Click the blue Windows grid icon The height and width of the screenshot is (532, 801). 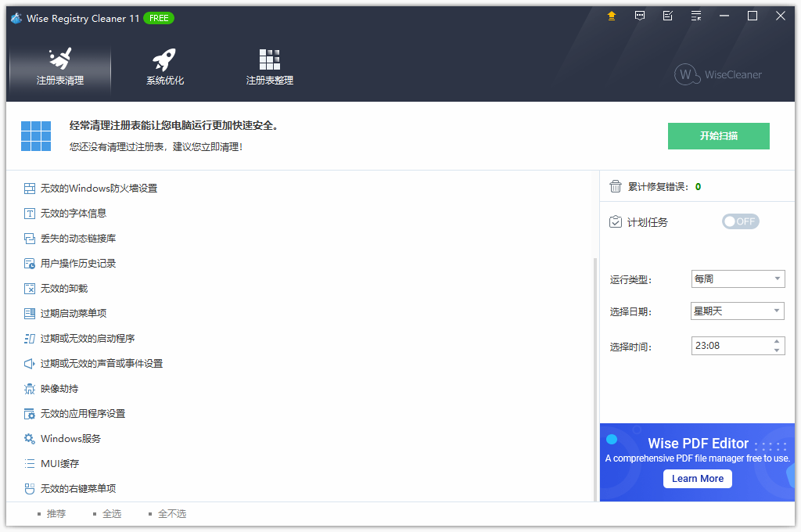[36, 136]
